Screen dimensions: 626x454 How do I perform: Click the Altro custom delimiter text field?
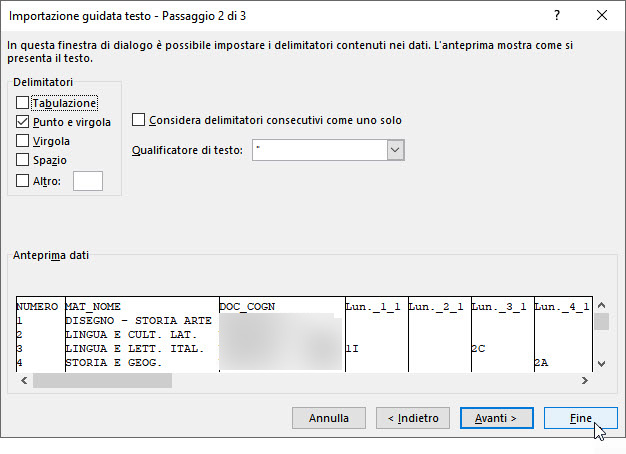[x=88, y=181]
